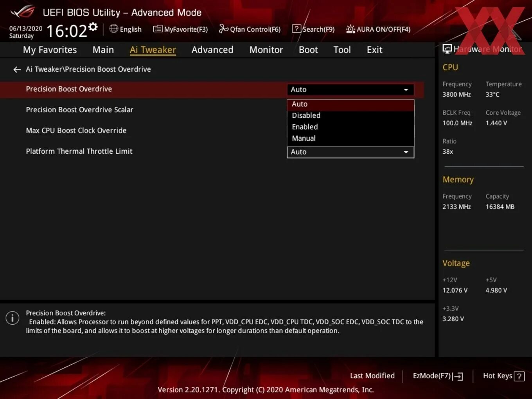Click the Memory section heading
Image resolution: width=532 pixels, height=399 pixels.
[458, 180]
